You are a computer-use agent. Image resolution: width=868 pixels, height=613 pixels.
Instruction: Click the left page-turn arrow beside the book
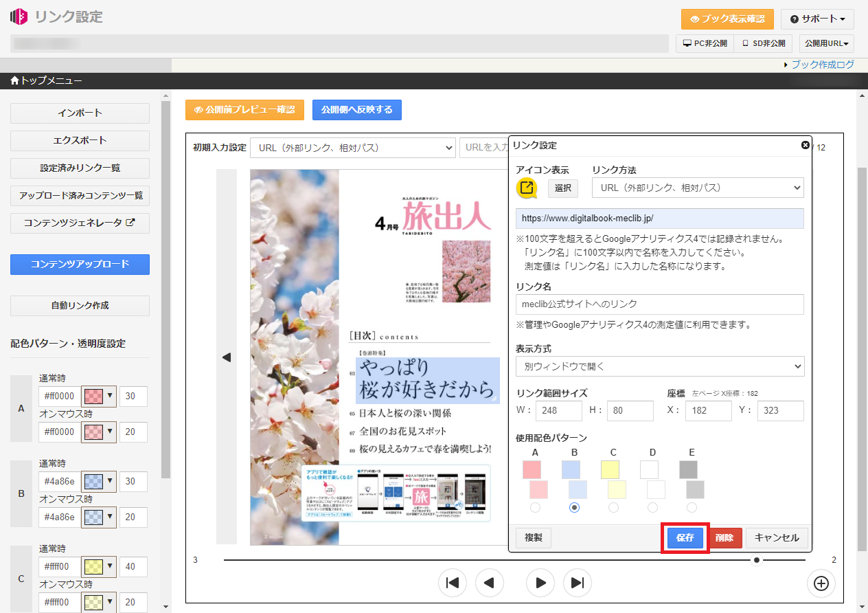coord(227,357)
